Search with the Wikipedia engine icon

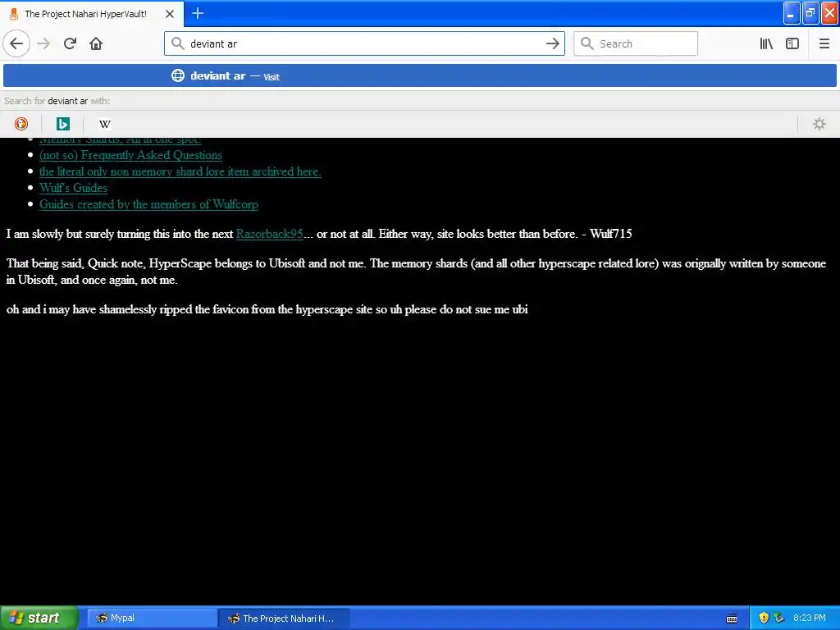coord(104,124)
